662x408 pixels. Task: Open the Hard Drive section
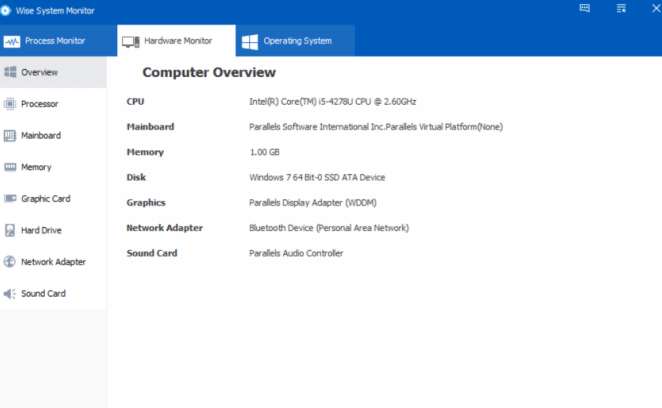pyautogui.click(x=53, y=230)
